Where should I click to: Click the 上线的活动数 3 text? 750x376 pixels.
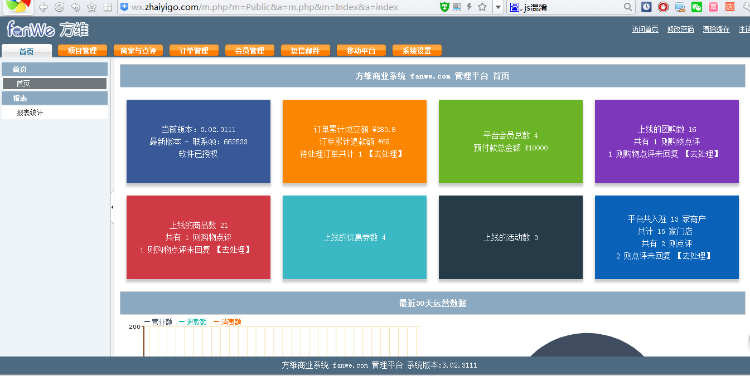[x=510, y=237]
